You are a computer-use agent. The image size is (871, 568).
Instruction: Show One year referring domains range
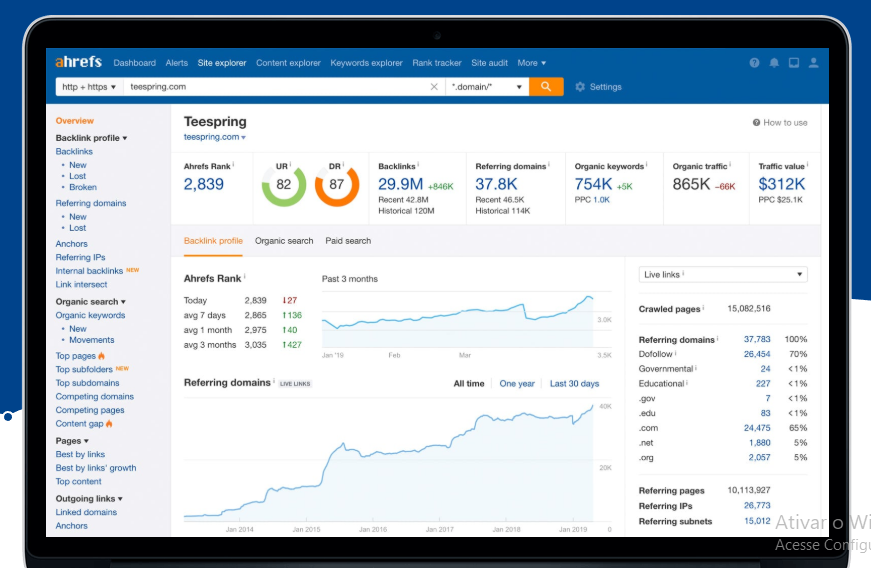(x=517, y=384)
